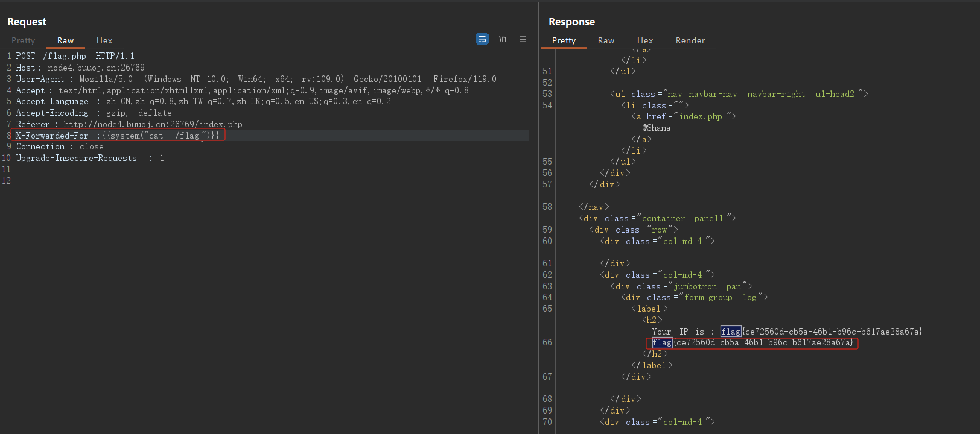
Task: Click the 'Your IP is :' text in response
Action: click(683, 332)
